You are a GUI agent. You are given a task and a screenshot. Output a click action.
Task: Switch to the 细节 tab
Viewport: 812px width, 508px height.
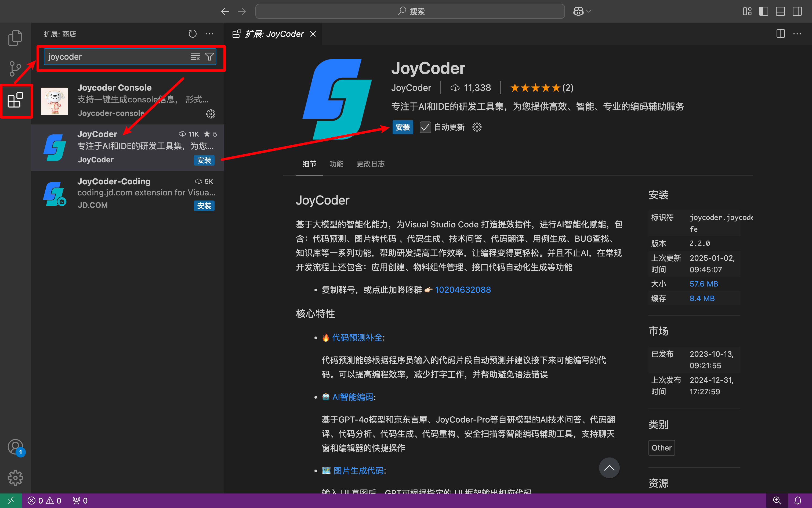coord(309,164)
